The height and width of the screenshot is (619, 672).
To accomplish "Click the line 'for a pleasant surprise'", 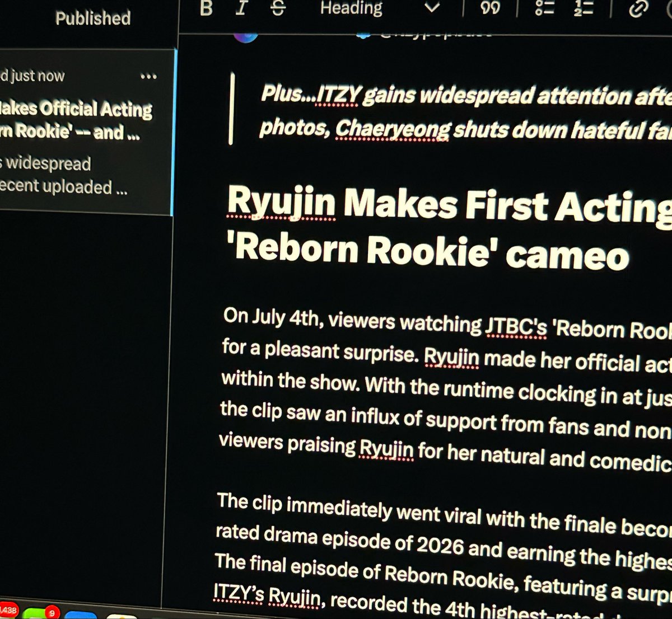I will 446,356.
